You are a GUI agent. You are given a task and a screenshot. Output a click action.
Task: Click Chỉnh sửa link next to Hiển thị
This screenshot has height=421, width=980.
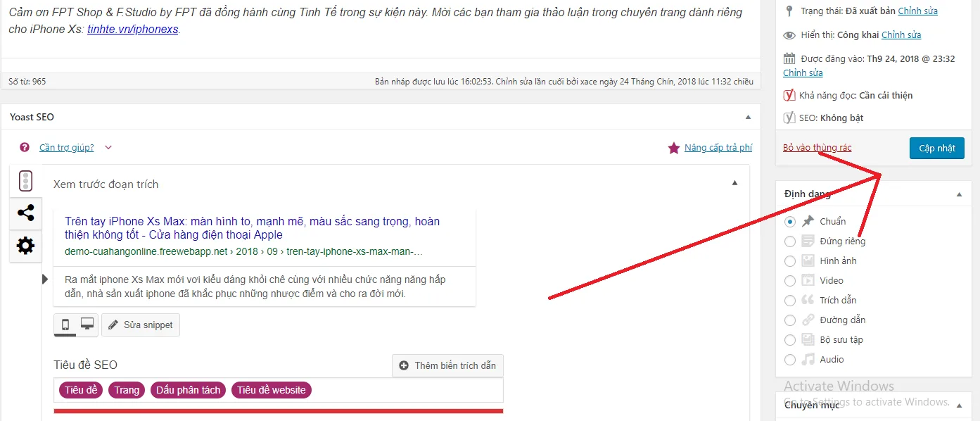901,35
